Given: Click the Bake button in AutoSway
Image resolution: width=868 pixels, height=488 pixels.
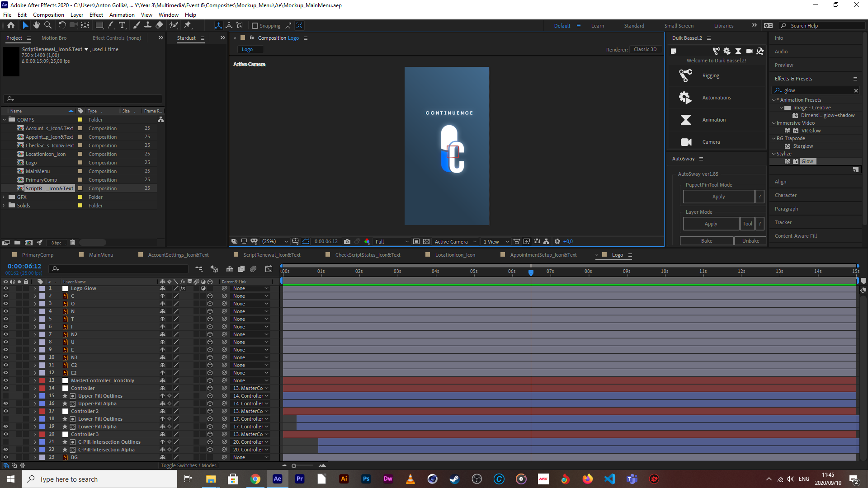Looking at the screenshot, I should click(x=706, y=241).
